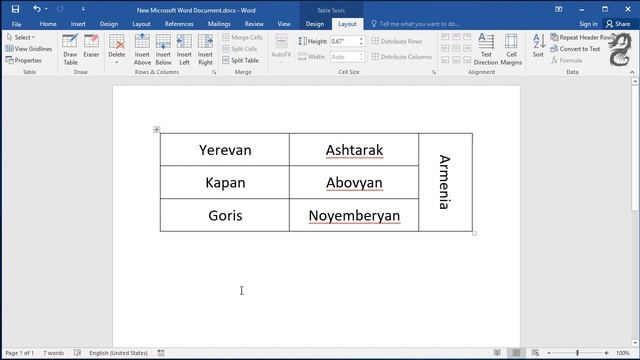This screenshot has width=640, height=360.
Task: Switch to Web Layout view icon
Action: click(535, 353)
